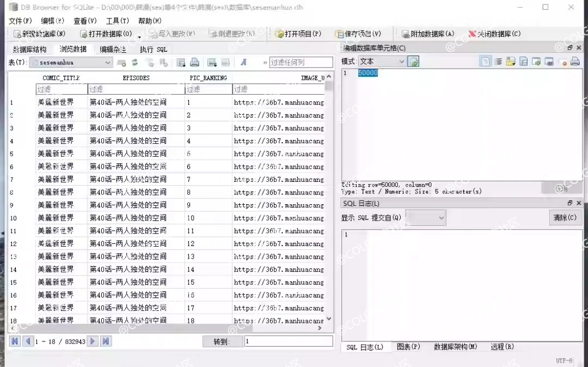Delete the current record
The height and width of the screenshot is (367, 588).
pyautogui.click(x=166, y=62)
